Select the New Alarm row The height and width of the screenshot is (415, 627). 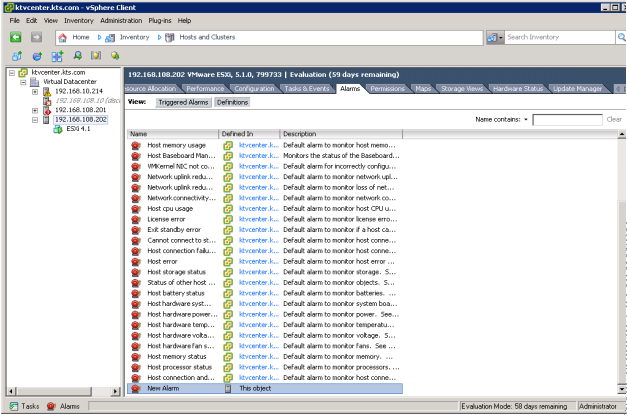265,388
